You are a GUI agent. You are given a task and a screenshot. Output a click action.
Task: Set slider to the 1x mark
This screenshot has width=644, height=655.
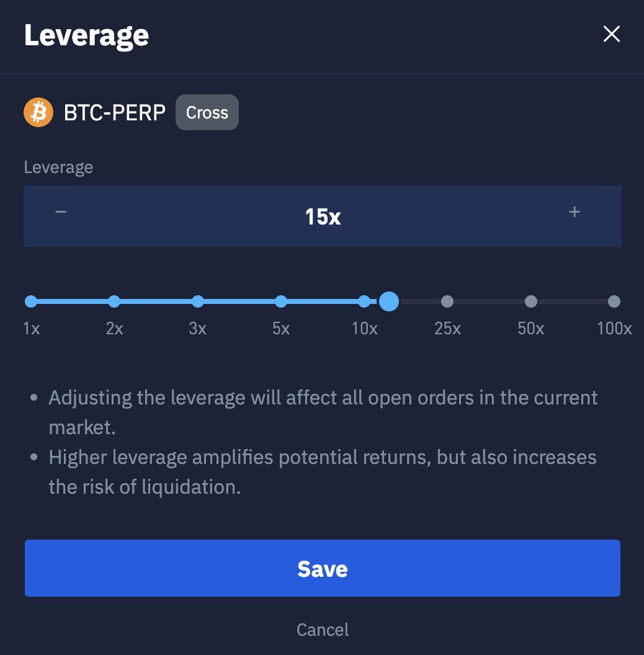tap(31, 301)
